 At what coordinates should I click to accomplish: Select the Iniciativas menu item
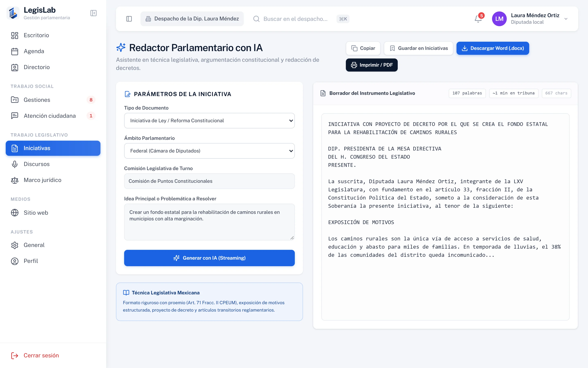pos(53,148)
